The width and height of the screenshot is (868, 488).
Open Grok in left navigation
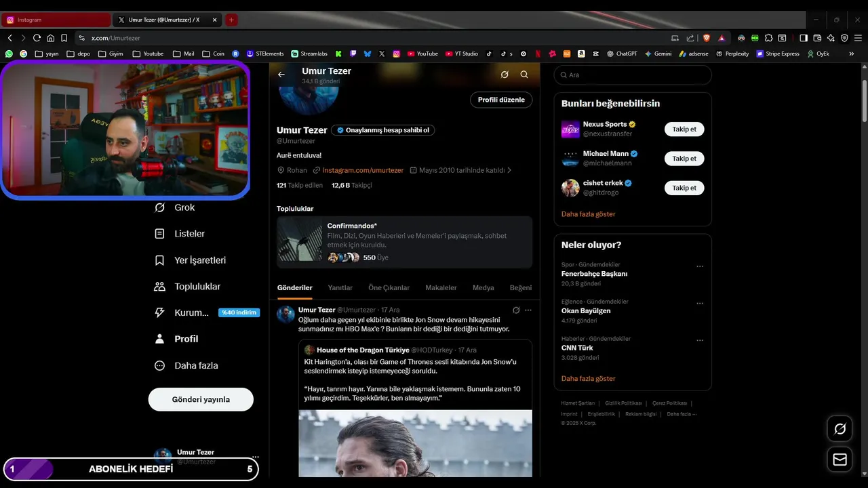(x=175, y=207)
